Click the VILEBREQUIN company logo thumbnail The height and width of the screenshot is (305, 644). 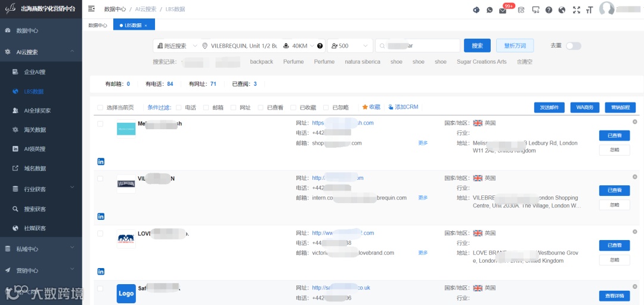tap(126, 184)
